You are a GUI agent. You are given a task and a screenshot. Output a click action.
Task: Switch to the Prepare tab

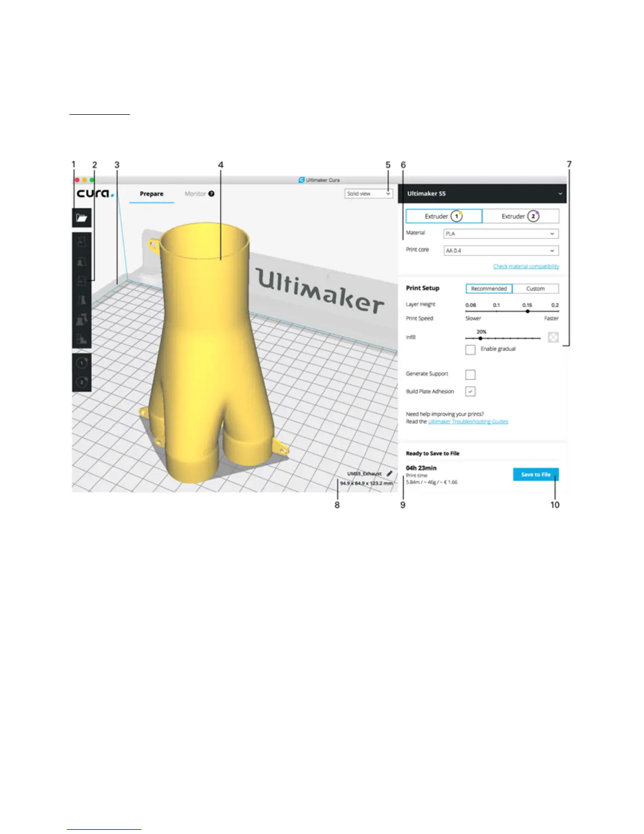(x=152, y=194)
